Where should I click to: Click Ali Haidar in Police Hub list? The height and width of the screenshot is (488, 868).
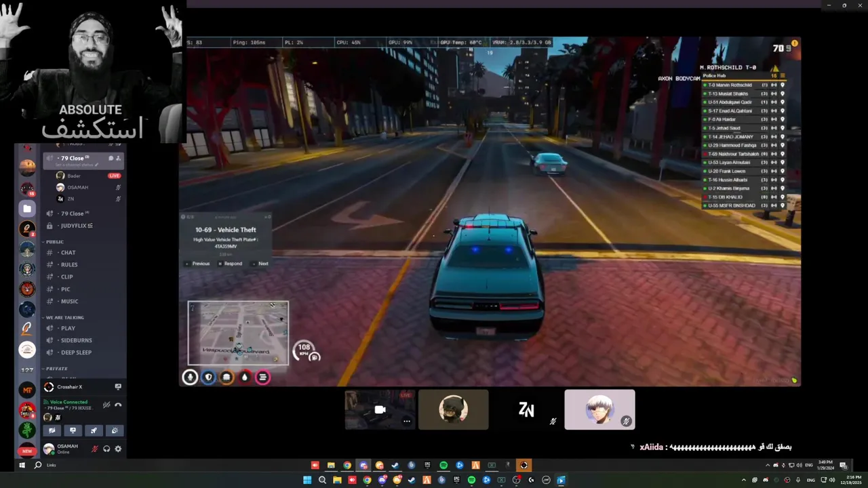click(x=744, y=119)
